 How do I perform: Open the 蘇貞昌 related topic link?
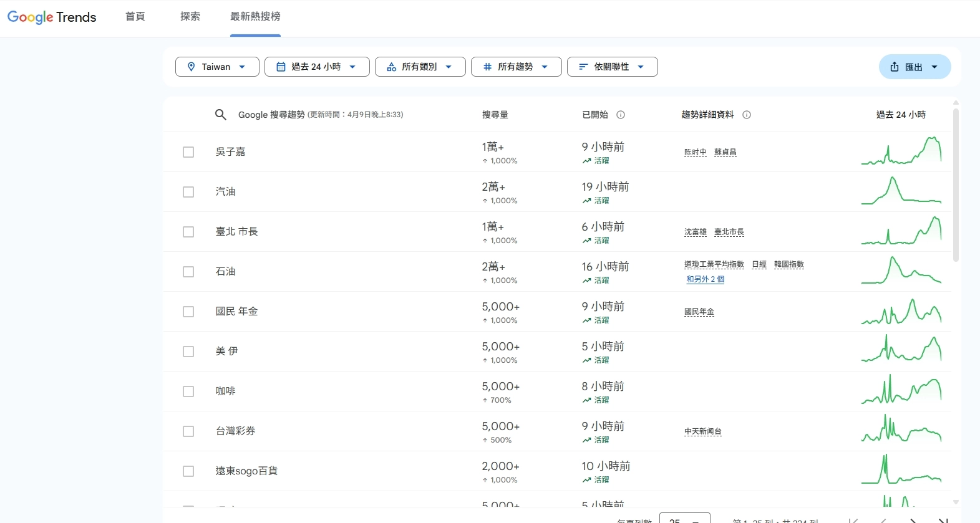tap(725, 152)
